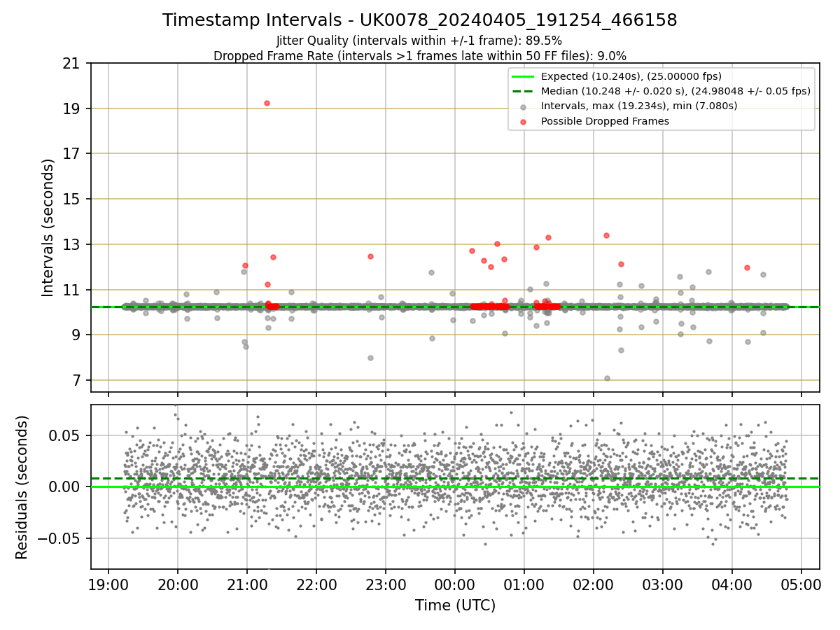
Task: Click the highest red outlier point near 19 seconds
Action: pyautogui.click(x=267, y=103)
